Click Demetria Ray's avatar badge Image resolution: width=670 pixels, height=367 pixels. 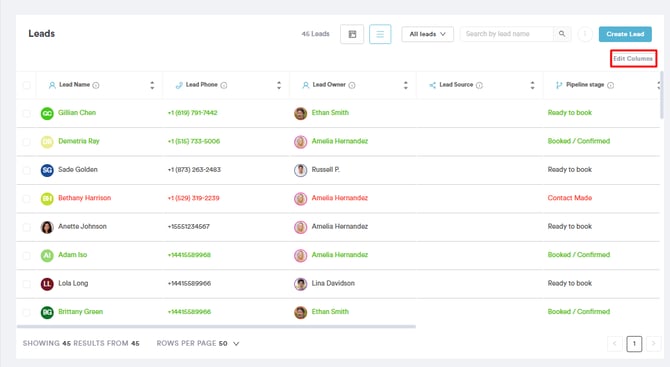tap(47, 142)
